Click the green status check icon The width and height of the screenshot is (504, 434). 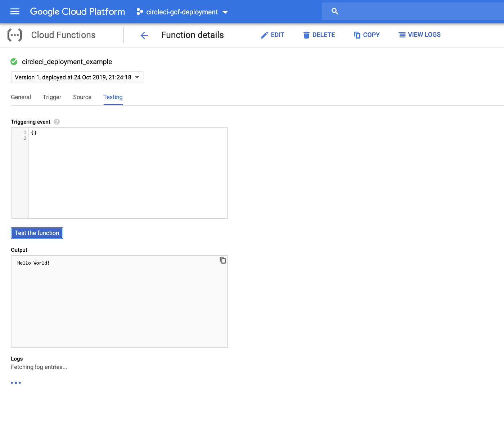click(14, 62)
